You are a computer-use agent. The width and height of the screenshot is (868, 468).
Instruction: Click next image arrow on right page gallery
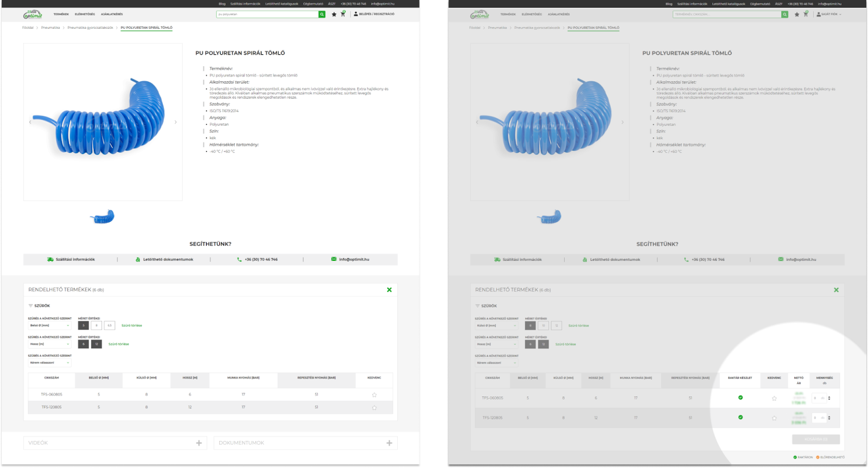point(623,122)
